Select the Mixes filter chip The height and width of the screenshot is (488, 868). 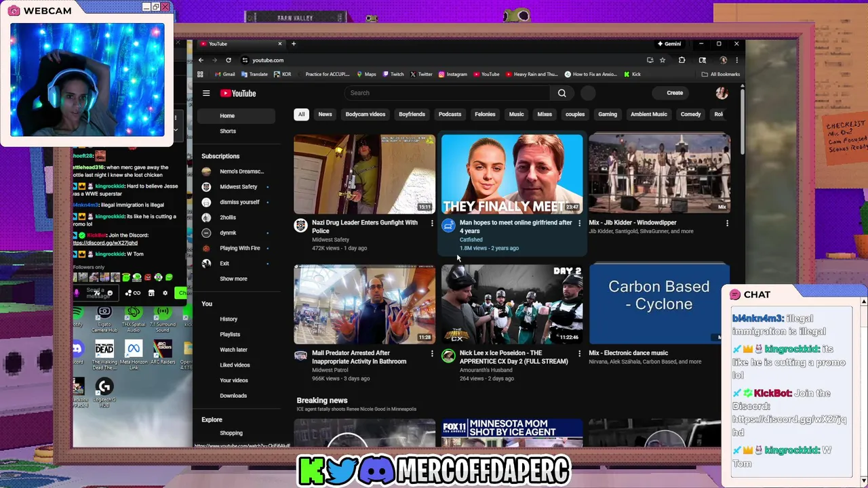click(x=545, y=115)
